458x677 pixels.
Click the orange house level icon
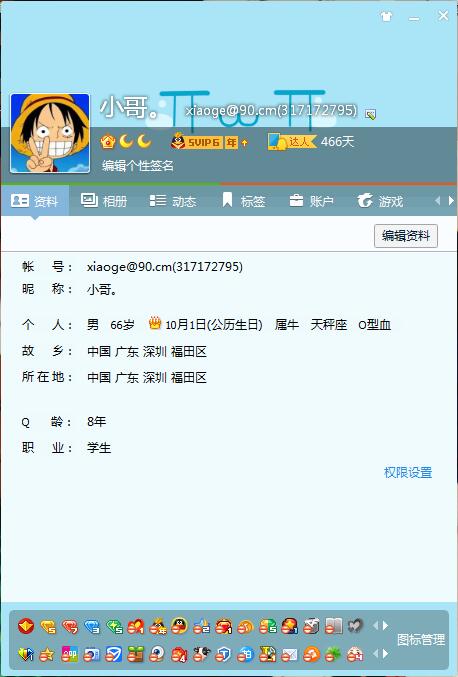(107, 142)
